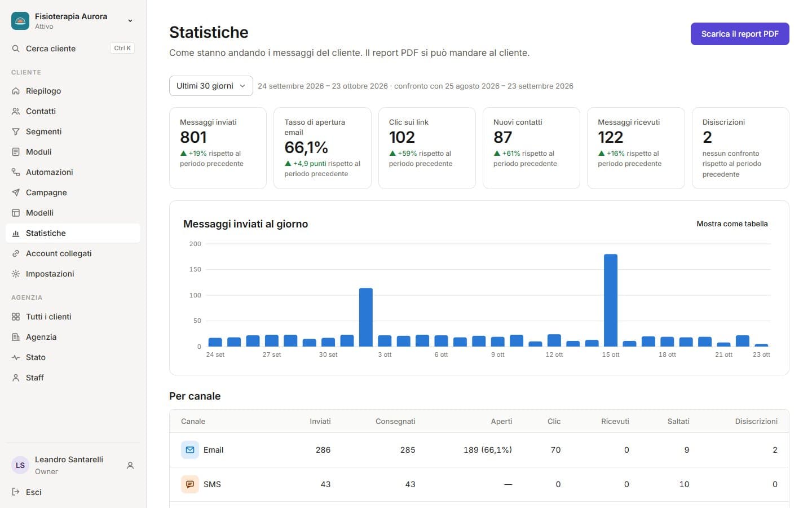Screen dimensions: 812x508
Task: Click the Email row Aperti value 189 (66,1%)
Action: [x=488, y=450]
